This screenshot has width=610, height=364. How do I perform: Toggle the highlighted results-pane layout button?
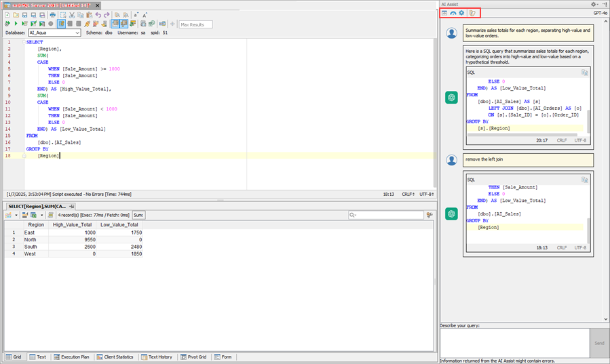click(x=116, y=24)
